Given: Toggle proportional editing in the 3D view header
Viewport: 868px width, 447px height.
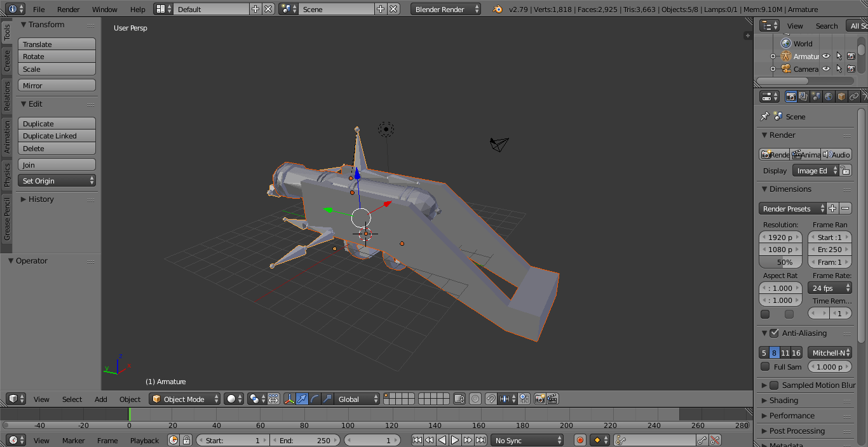Looking at the screenshot, I should click(x=476, y=399).
